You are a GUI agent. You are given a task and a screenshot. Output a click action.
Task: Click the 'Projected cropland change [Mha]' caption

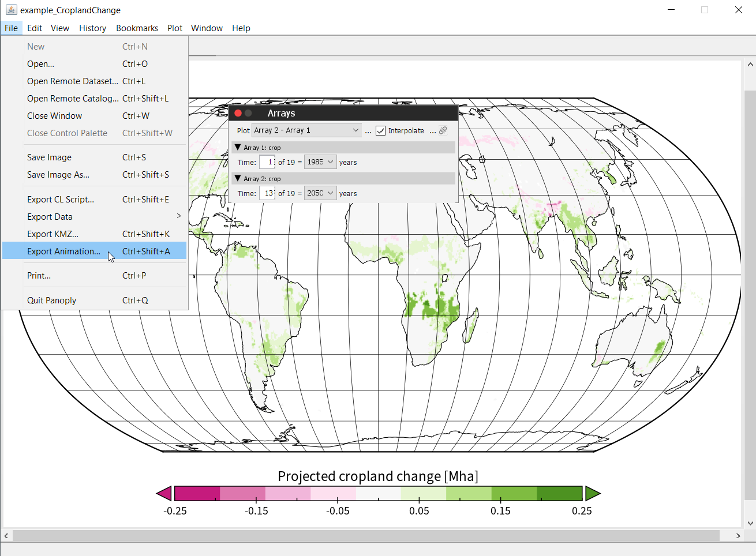pyautogui.click(x=378, y=476)
